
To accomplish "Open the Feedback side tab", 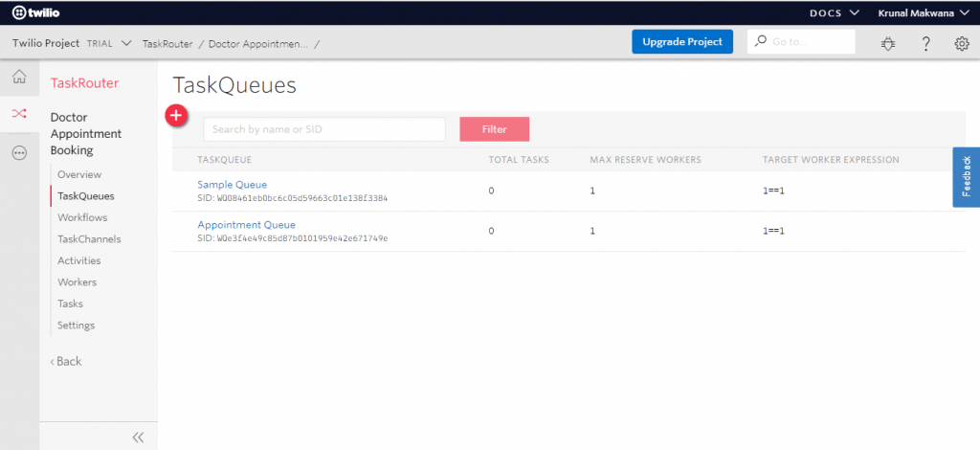I will click(967, 177).
